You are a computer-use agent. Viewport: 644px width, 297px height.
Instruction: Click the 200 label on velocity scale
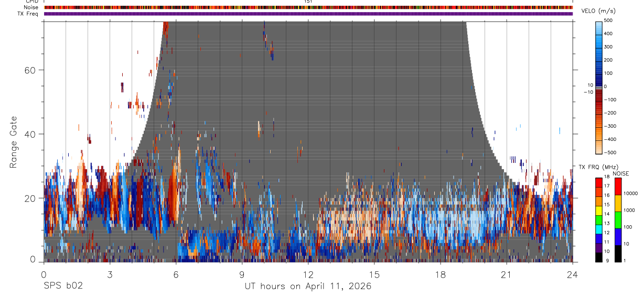(x=608, y=60)
